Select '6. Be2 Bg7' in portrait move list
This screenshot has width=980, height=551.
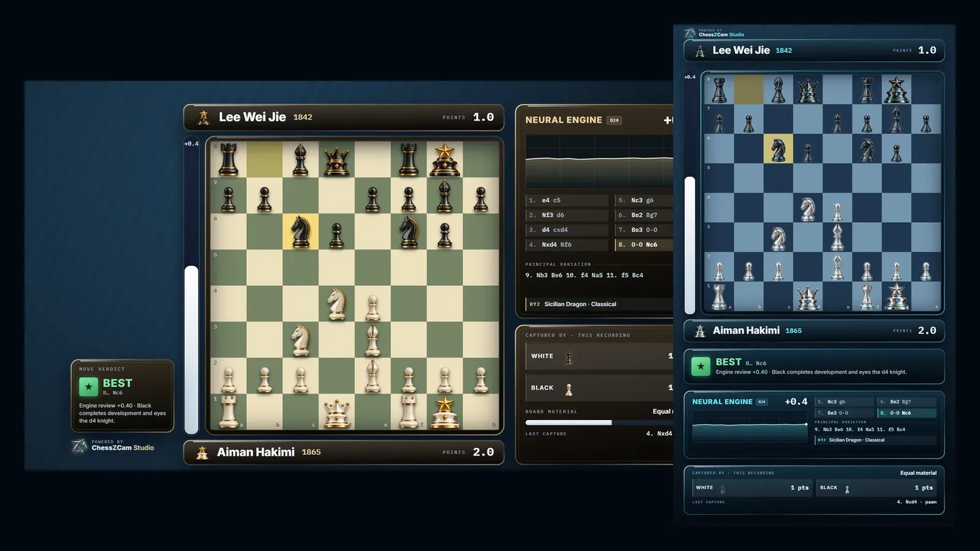[x=907, y=402]
